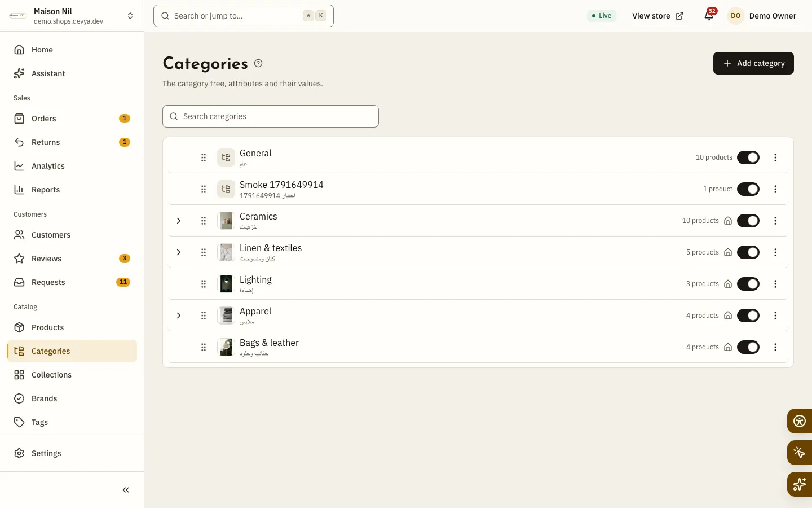Screen dimensions: 812x508
Task: Expand the Apparel category tree
Action: 179,316
